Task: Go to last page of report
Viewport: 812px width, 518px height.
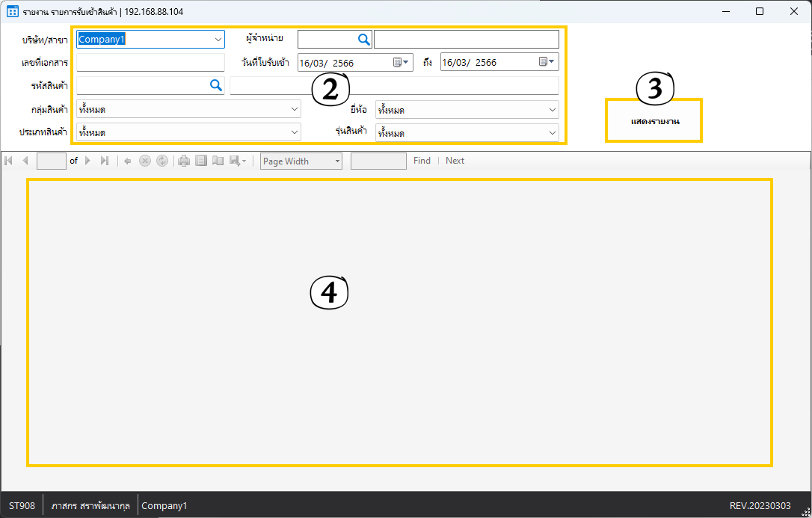Action: pos(104,161)
